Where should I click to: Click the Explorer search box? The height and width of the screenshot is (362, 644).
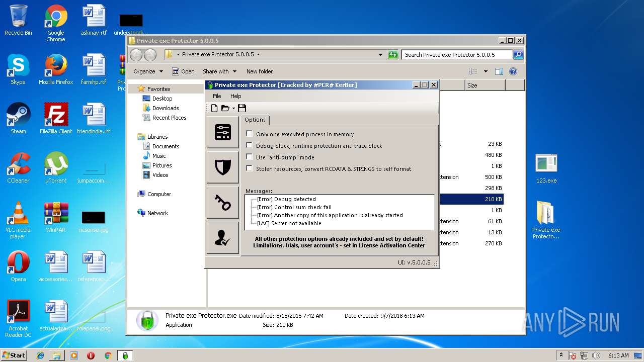coord(457,55)
